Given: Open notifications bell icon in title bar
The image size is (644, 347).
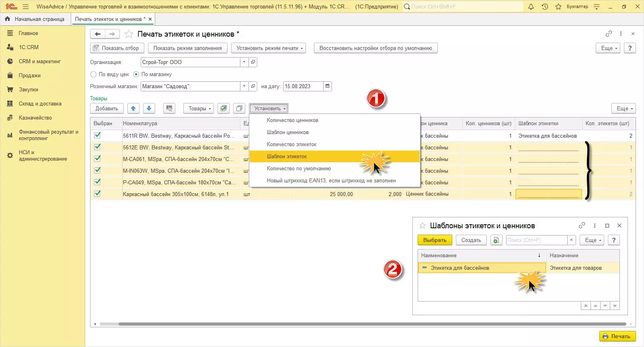Looking at the screenshot, I should [531, 7].
